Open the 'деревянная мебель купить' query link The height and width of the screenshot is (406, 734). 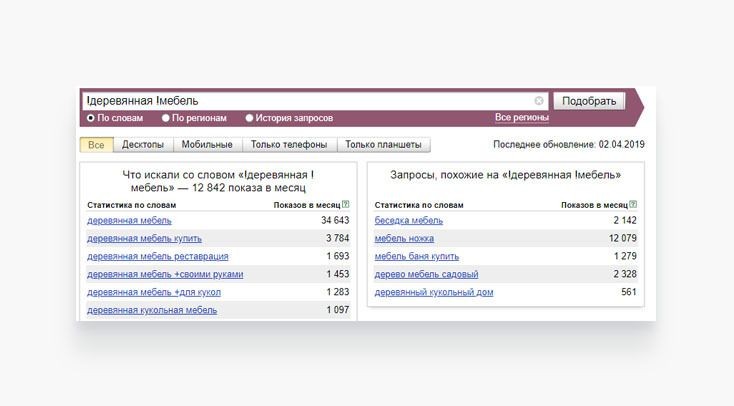pyautogui.click(x=144, y=239)
